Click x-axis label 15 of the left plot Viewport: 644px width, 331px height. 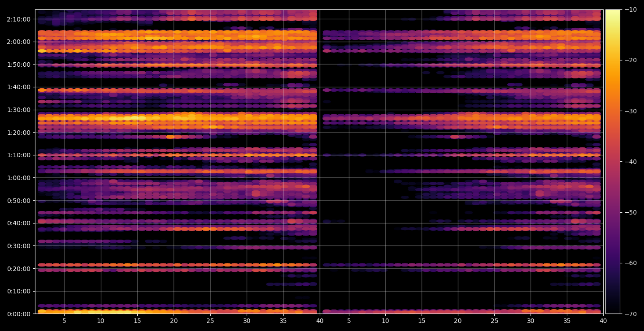click(137, 321)
